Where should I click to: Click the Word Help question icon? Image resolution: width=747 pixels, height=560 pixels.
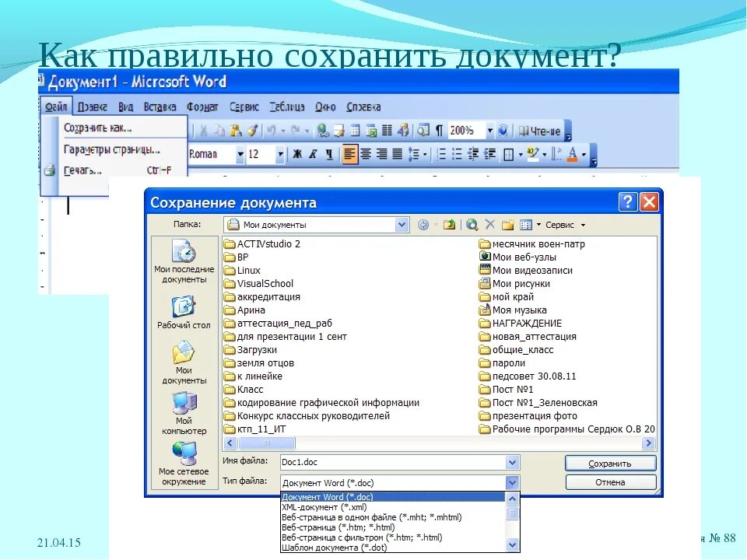point(503,131)
